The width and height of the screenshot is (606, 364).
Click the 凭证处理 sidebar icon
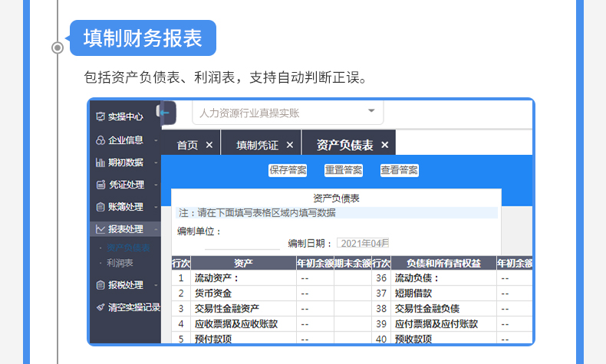[100, 185]
